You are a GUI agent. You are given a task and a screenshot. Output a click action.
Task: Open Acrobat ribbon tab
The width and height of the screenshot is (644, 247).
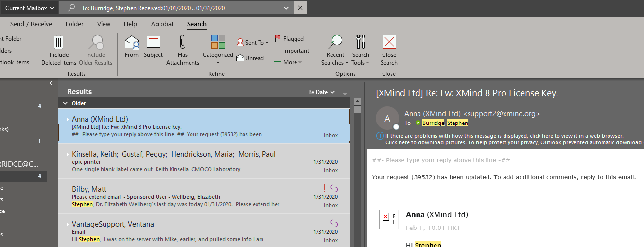(x=162, y=24)
